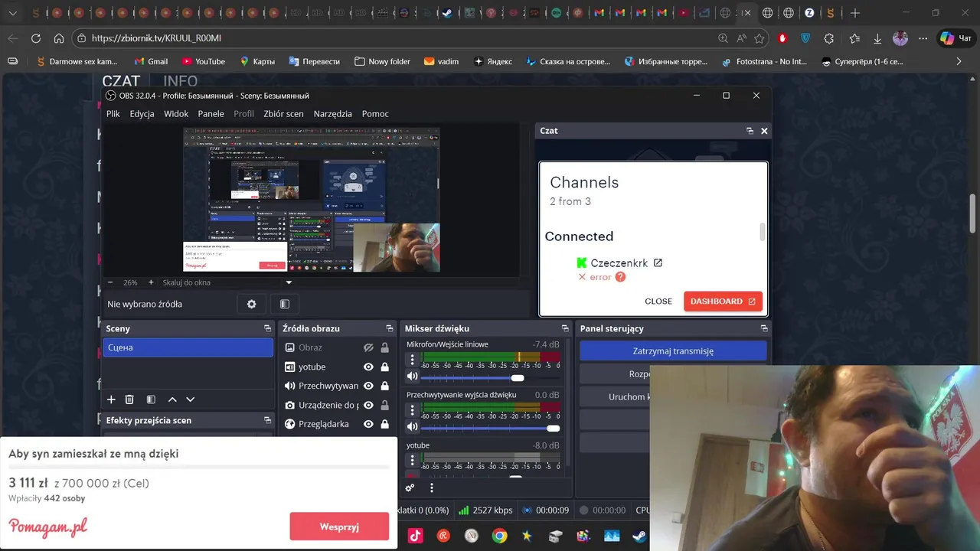Open browser tab list dropdown arrow

tap(12, 13)
